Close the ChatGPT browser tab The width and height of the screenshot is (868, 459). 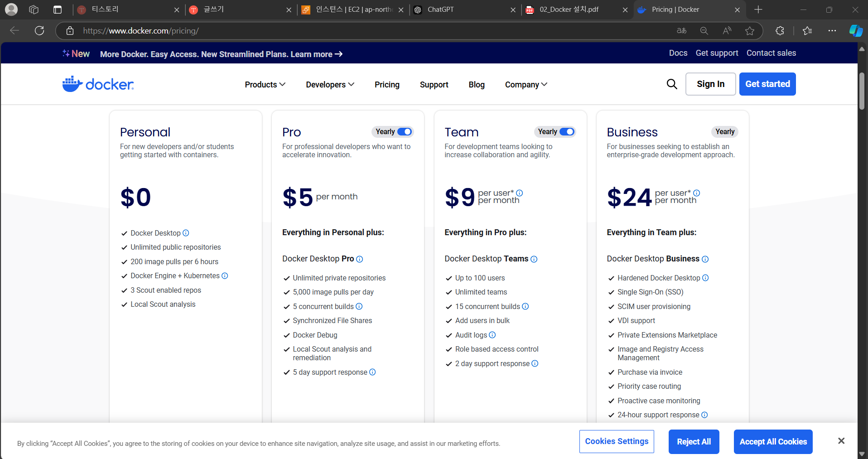coord(513,10)
